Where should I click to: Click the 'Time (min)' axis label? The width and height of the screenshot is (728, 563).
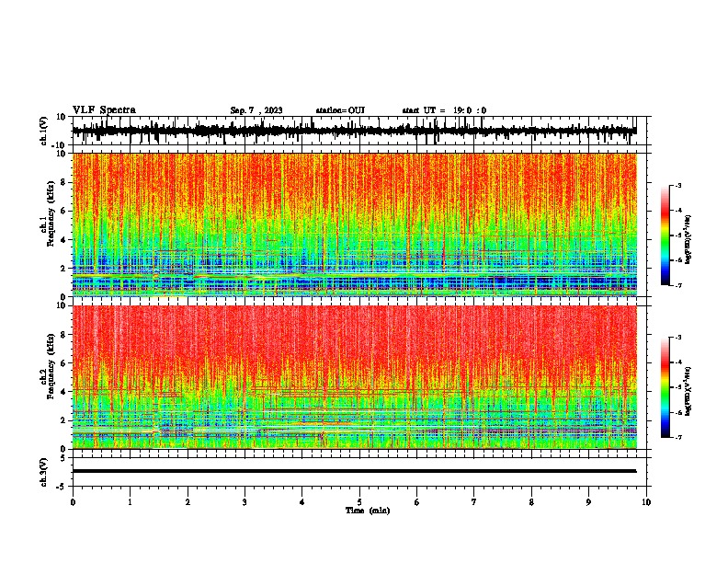(368, 511)
